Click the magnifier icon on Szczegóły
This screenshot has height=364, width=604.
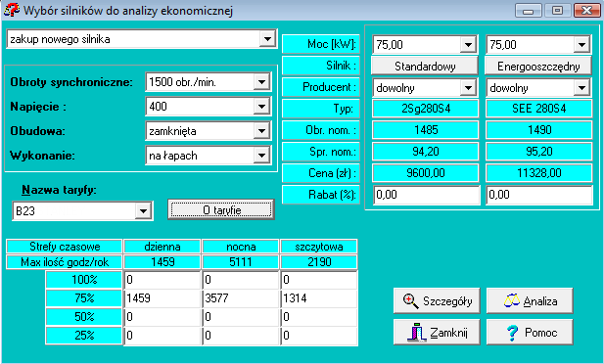(410, 300)
